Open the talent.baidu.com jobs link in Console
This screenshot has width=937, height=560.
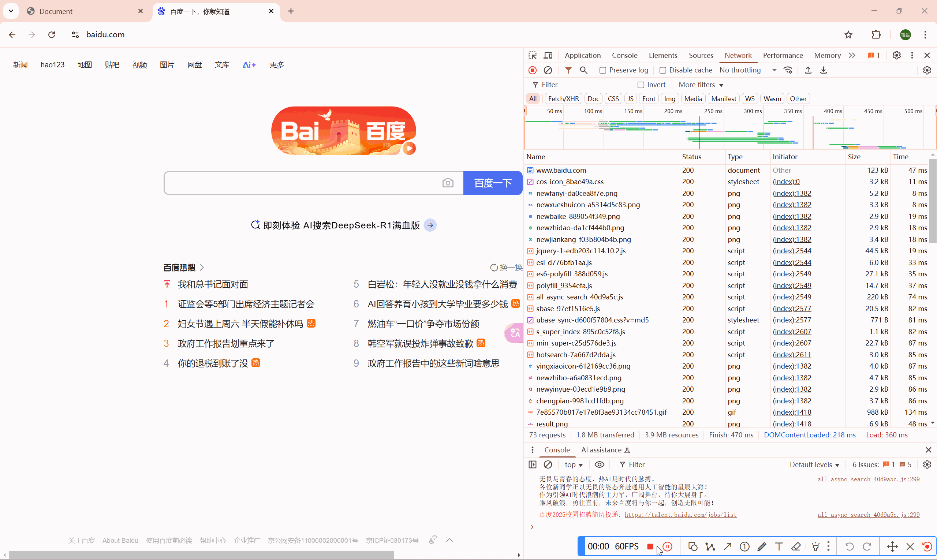pos(680,515)
